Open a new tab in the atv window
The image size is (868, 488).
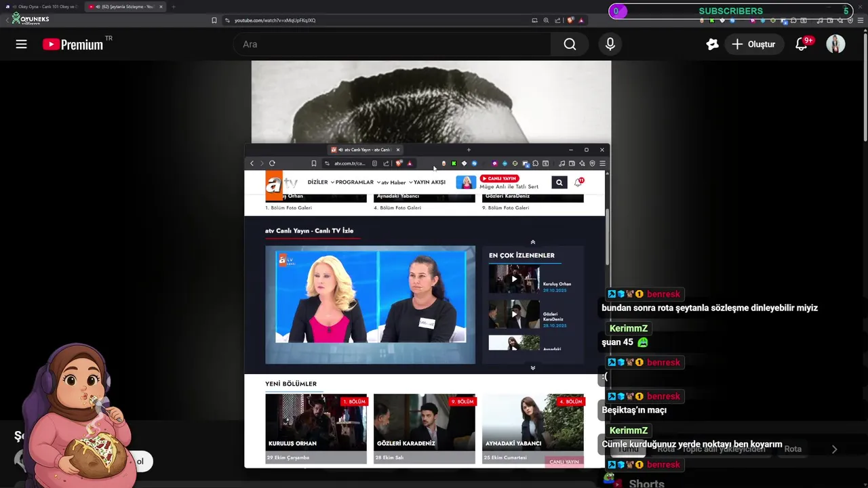(469, 150)
